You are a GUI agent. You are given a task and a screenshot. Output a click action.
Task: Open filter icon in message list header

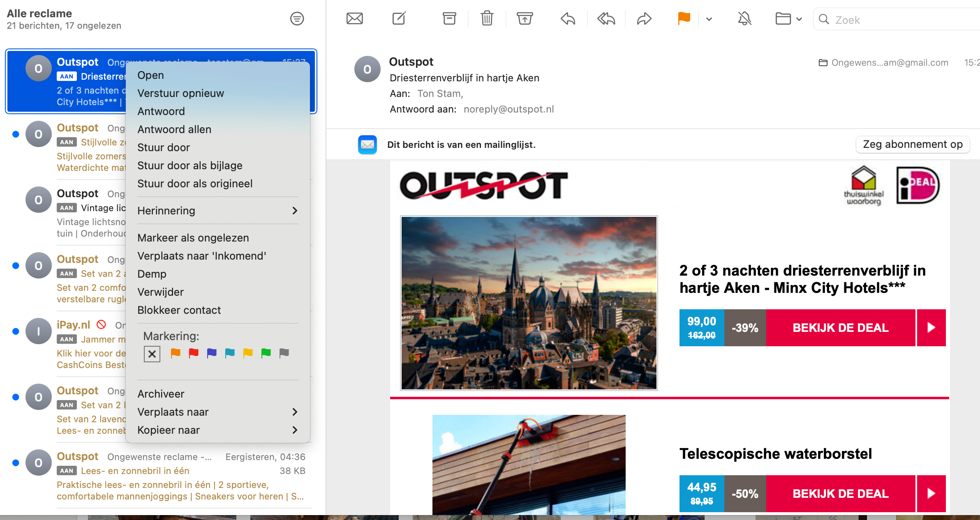tap(297, 18)
